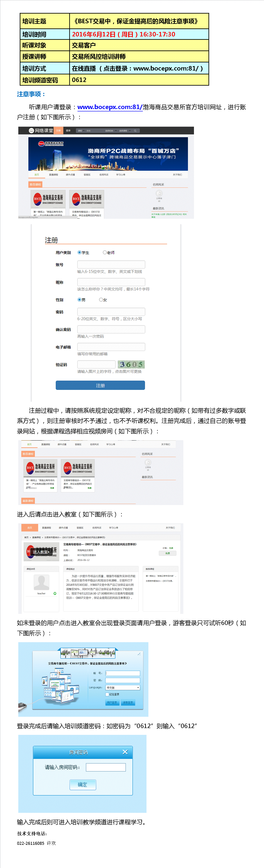Choose the 男 gender radio button
Viewport: 264px width, 868px height.
(79, 299)
